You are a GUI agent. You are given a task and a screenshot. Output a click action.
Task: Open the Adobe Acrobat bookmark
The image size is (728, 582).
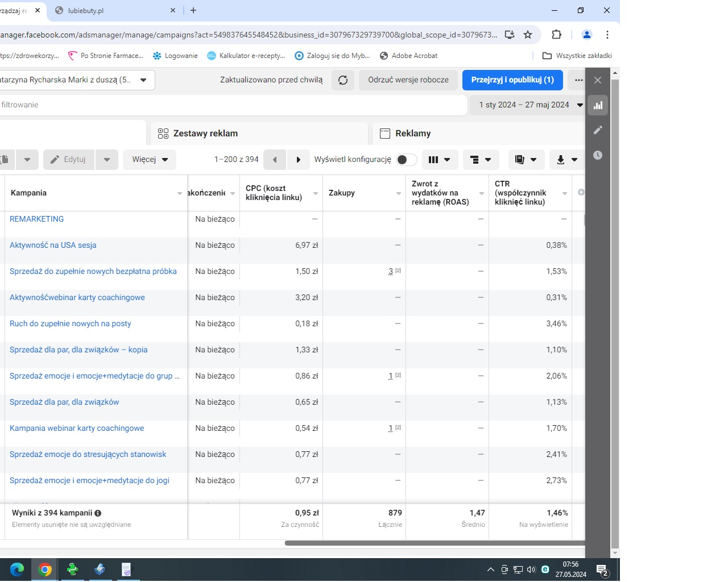pyautogui.click(x=408, y=56)
